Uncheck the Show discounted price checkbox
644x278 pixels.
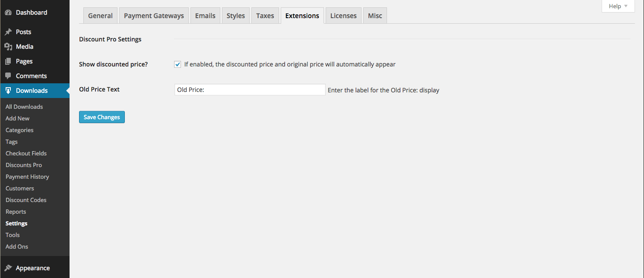point(178,64)
